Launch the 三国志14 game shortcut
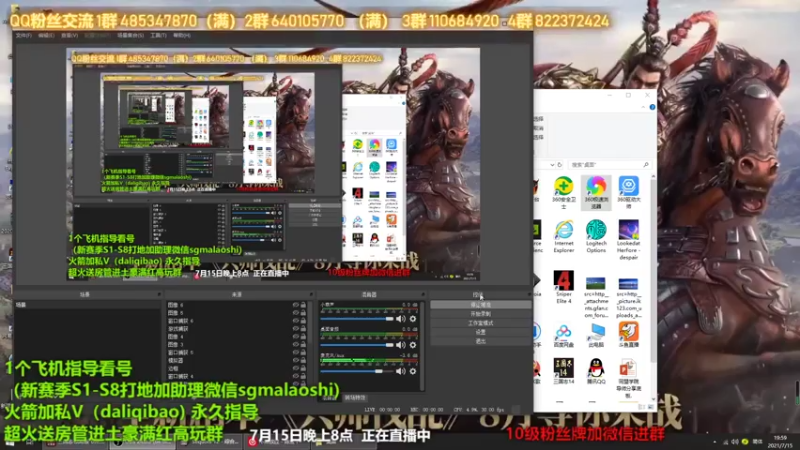 click(563, 371)
